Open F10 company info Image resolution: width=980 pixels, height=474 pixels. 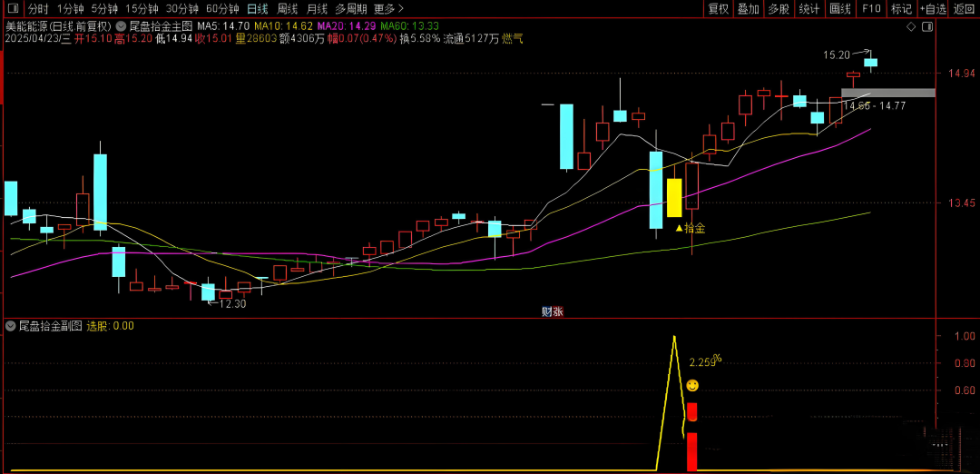click(871, 9)
